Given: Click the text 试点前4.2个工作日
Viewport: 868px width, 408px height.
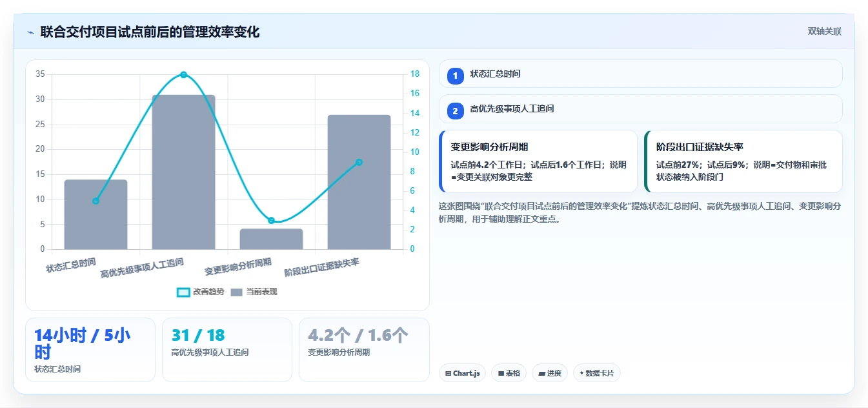Looking at the screenshot, I should coord(488,165).
